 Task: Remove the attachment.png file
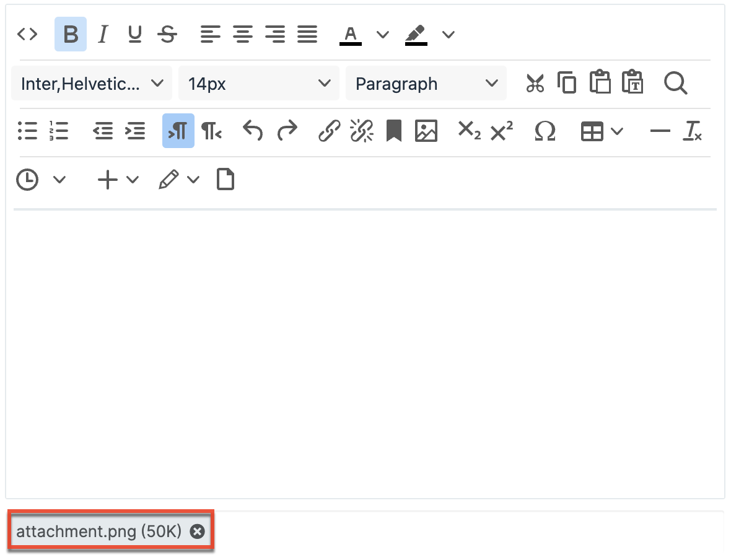(x=197, y=532)
